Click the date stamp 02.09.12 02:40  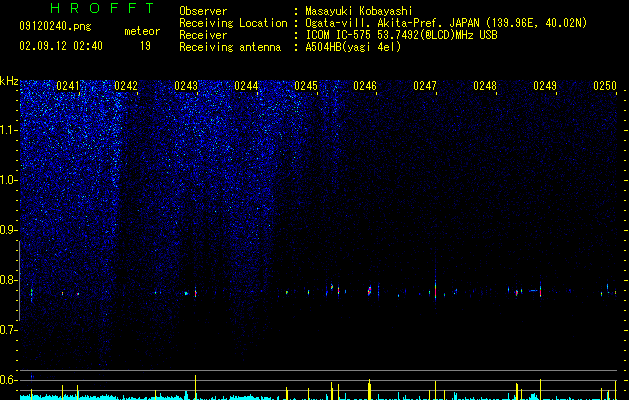pos(61,46)
